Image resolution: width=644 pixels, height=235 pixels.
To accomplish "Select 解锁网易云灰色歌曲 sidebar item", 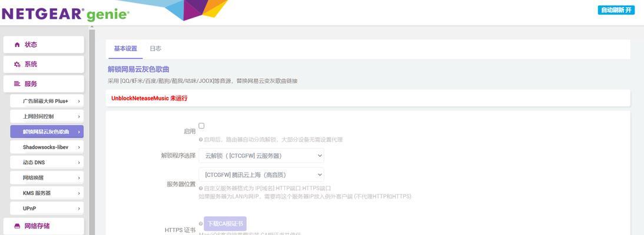I will tap(47, 132).
